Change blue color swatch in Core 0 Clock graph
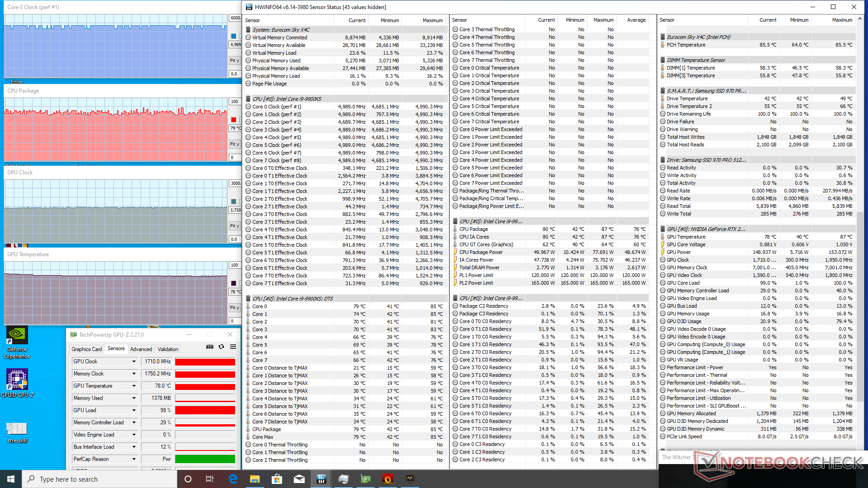The height and width of the screenshot is (488, 868). (234, 36)
